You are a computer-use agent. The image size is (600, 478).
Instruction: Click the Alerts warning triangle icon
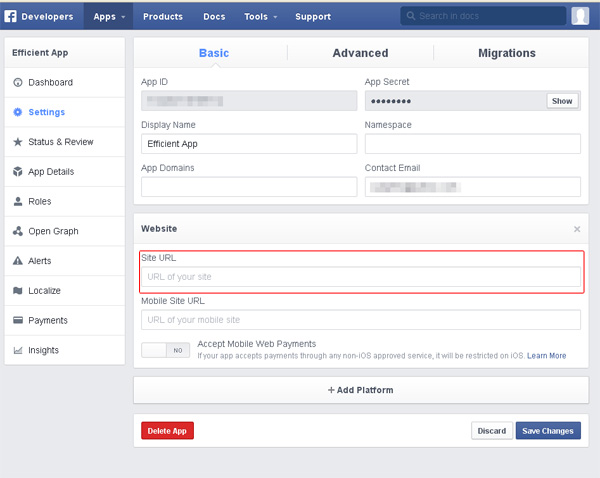coord(18,261)
